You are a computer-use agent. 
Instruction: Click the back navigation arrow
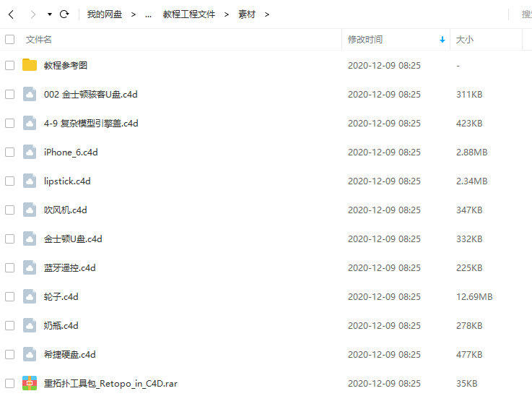pos(11,14)
